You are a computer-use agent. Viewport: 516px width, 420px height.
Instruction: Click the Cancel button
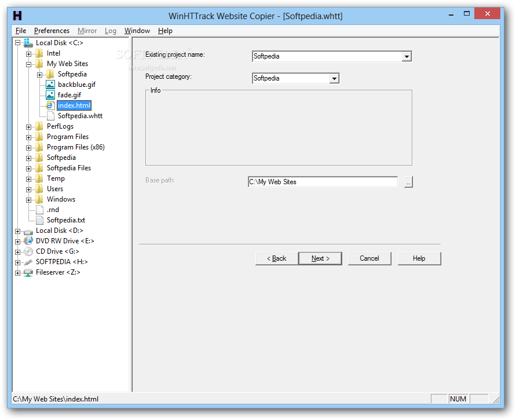pos(369,258)
